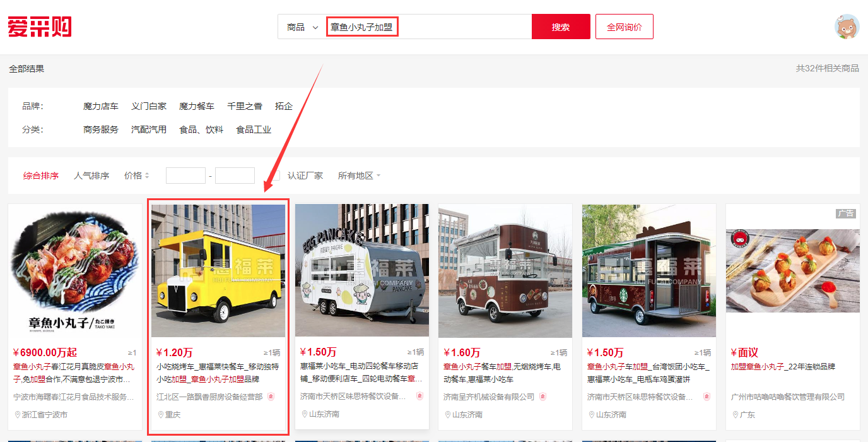Click the minimum price input field

(x=185, y=176)
